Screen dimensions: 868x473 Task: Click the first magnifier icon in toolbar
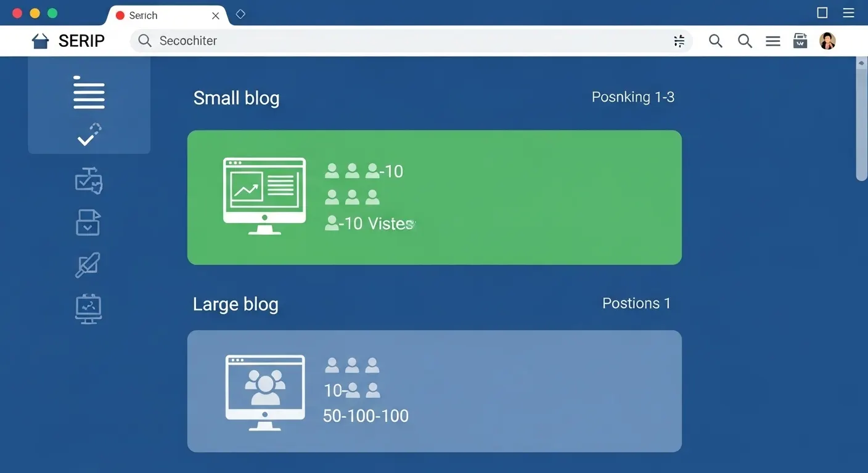[715, 41]
